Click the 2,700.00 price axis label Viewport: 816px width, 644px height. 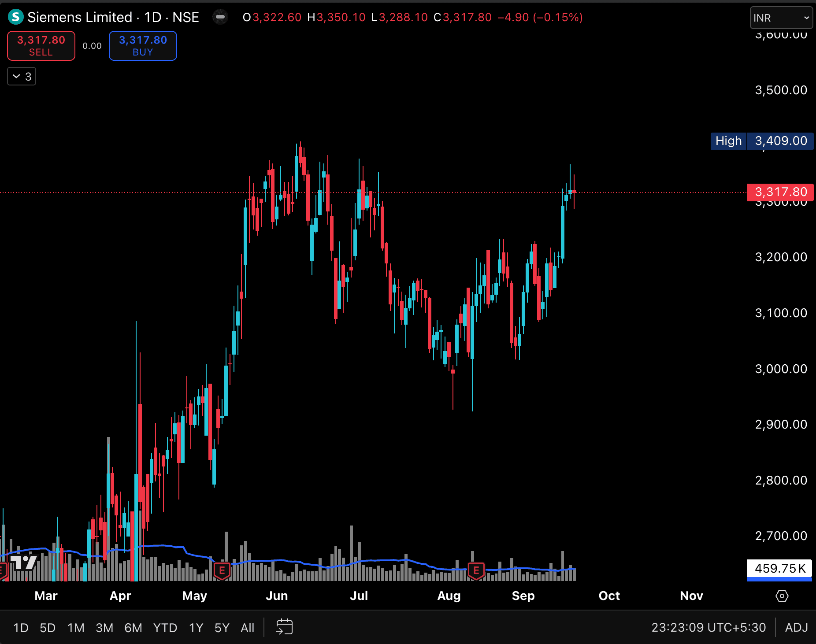pyautogui.click(x=781, y=536)
